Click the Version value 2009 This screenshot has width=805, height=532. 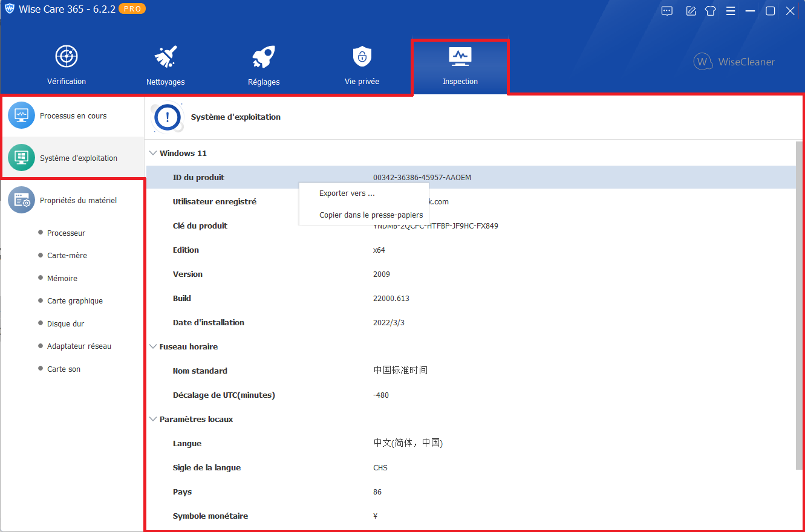tap(382, 274)
